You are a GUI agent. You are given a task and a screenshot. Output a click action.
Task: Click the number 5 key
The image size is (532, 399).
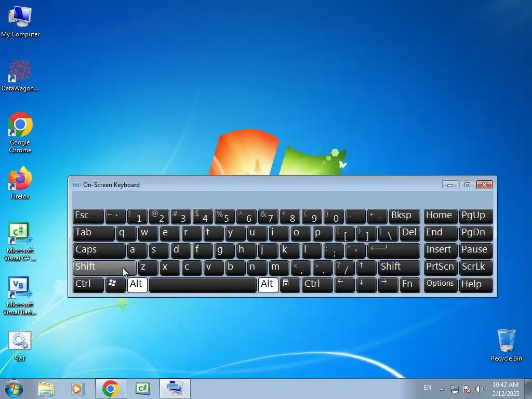[x=224, y=217]
